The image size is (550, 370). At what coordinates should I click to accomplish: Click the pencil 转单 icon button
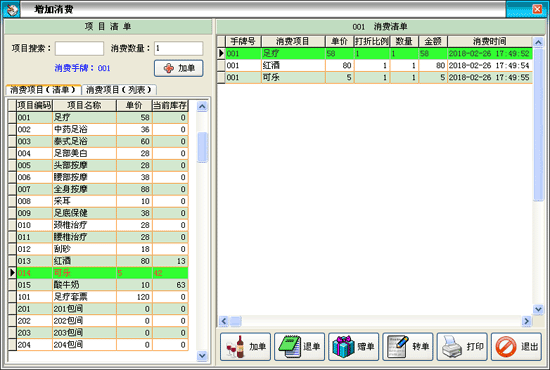point(408,347)
